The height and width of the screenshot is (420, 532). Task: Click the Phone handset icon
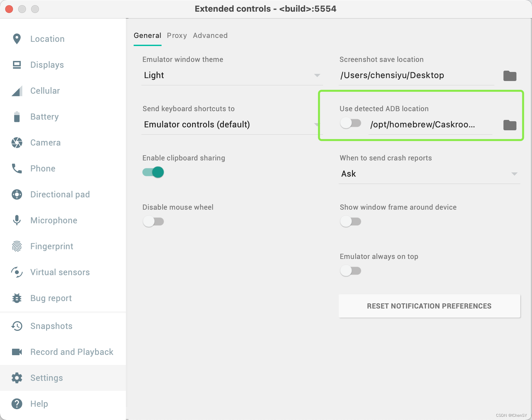click(x=17, y=169)
